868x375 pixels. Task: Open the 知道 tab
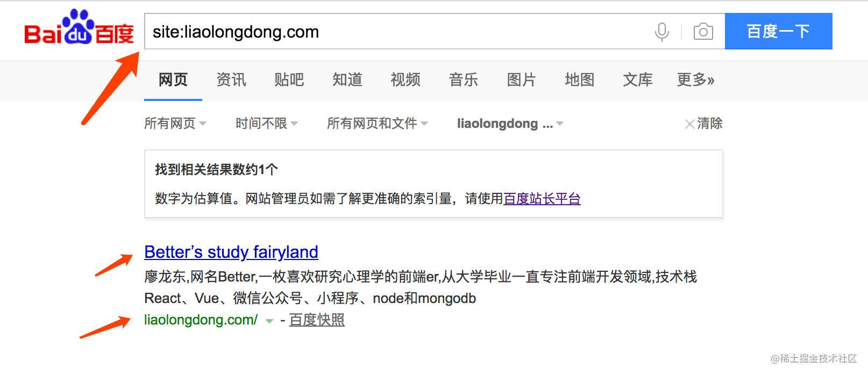(347, 80)
